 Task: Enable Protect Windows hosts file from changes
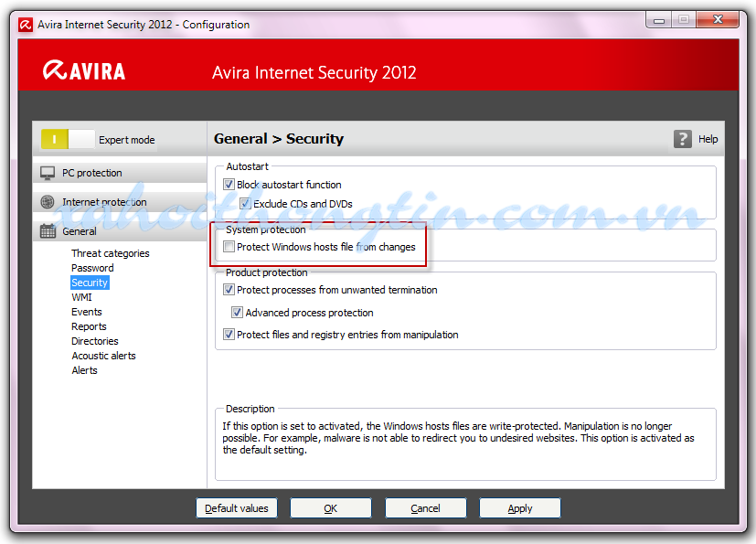click(229, 247)
